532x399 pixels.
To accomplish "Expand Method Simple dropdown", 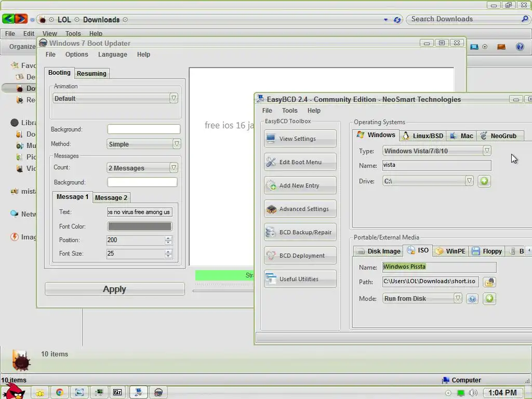I will click(177, 144).
